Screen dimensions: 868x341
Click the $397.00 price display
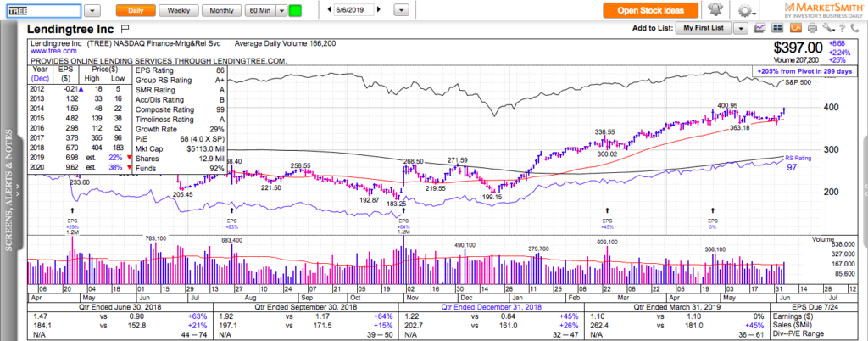pos(798,47)
